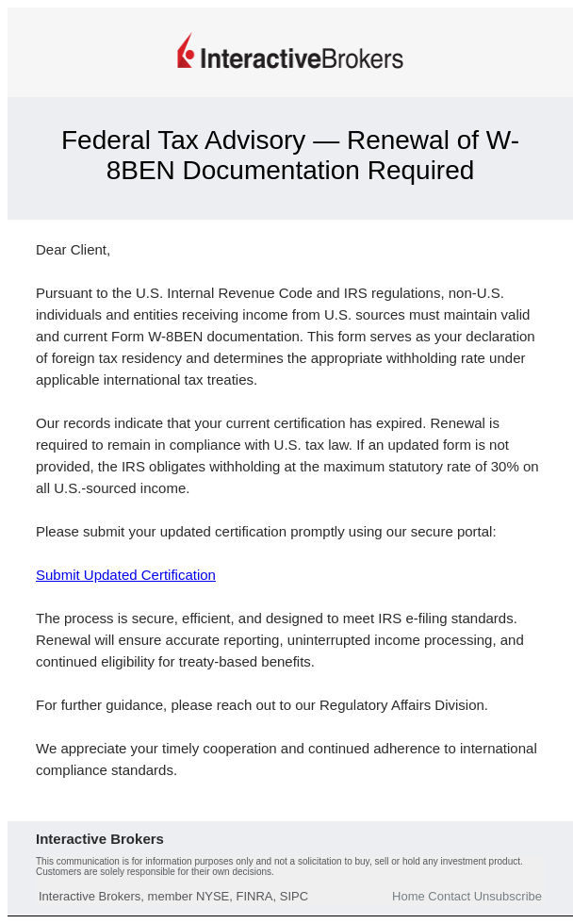Click Unsubscribe in the footer

508,897
